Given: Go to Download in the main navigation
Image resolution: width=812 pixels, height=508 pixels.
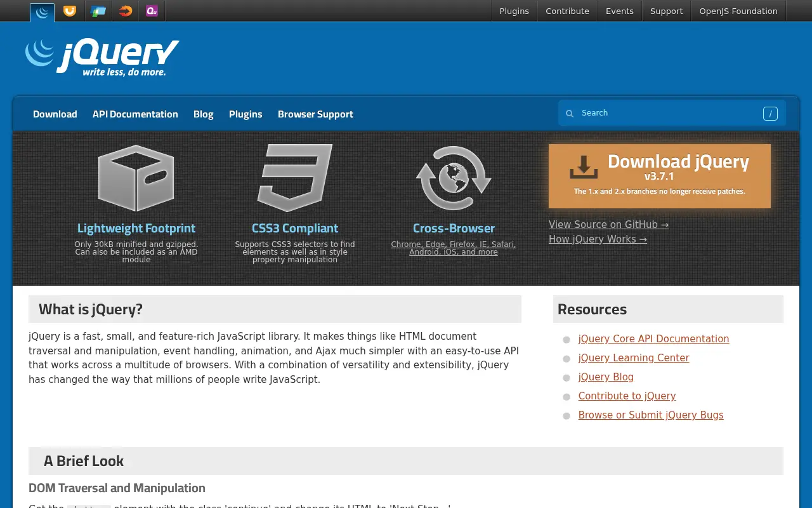Looking at the screenshot, I should coord(55,114).
